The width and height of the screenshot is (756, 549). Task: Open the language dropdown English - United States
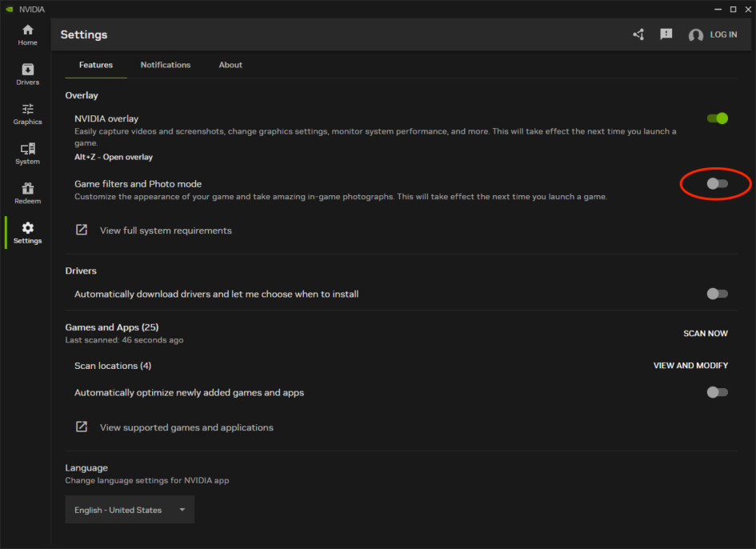tap(130, 510)
